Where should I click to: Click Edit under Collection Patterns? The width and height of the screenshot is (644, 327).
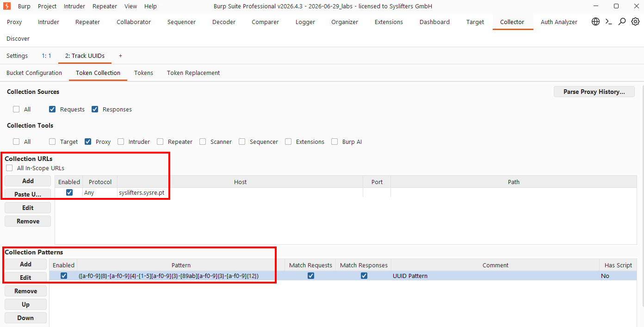tap(25, 278)
